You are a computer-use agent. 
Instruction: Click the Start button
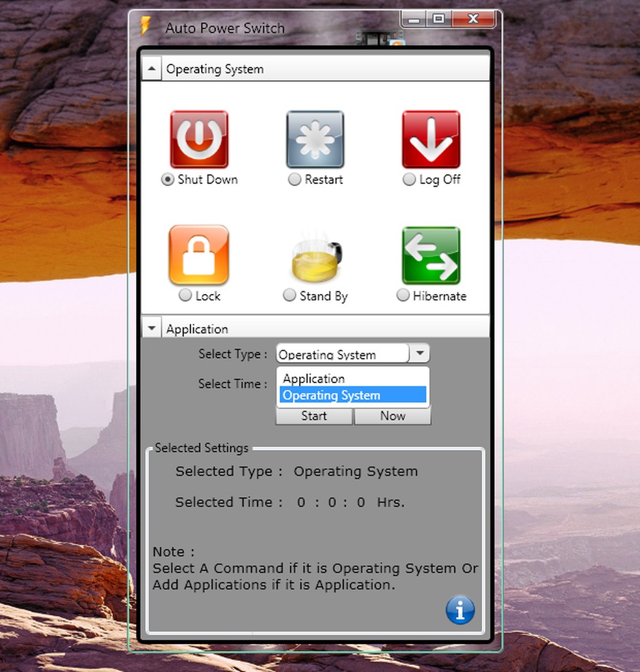click(314, 416)
